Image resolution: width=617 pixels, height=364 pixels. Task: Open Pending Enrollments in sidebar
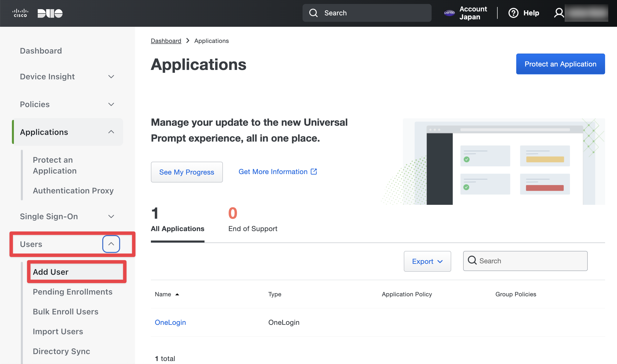73,292
